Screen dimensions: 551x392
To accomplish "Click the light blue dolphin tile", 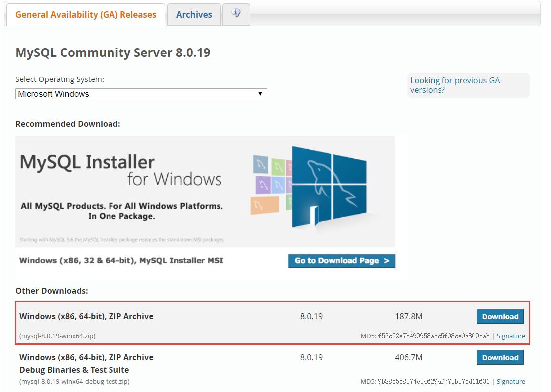I will tap(279, 184).
